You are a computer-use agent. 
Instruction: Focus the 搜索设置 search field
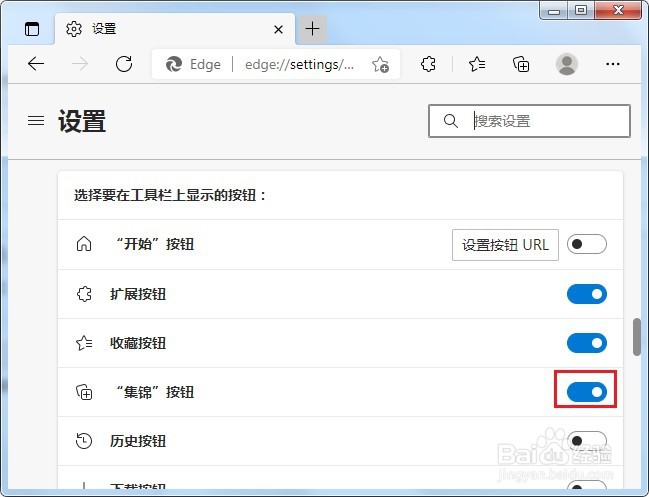pos(529,121)
